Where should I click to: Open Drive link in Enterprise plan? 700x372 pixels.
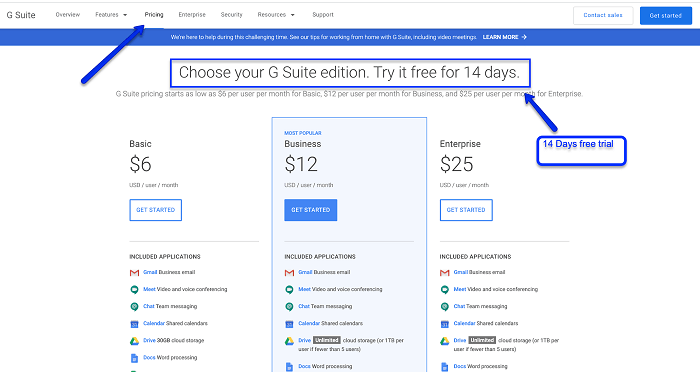click(x=460, y=340)
